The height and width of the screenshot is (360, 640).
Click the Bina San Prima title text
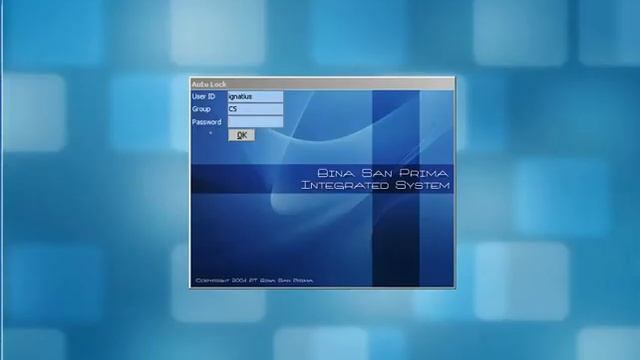382,173
